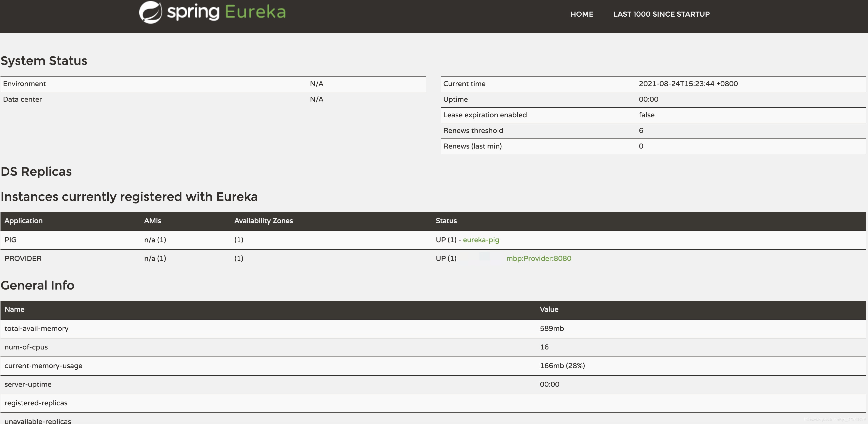
Task: Click the Renews threshold row label
Action: coord(473,130)
